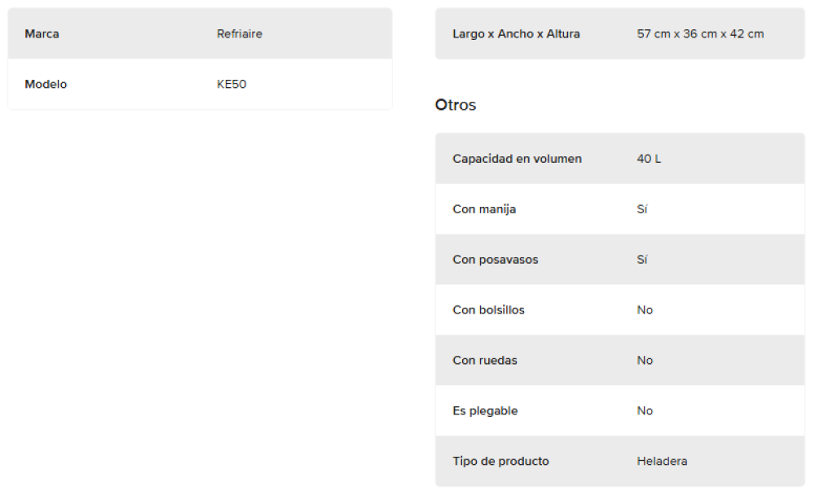Click the Es plegable label
Viewport: 815px width, 504px height.
click(485, 411)
